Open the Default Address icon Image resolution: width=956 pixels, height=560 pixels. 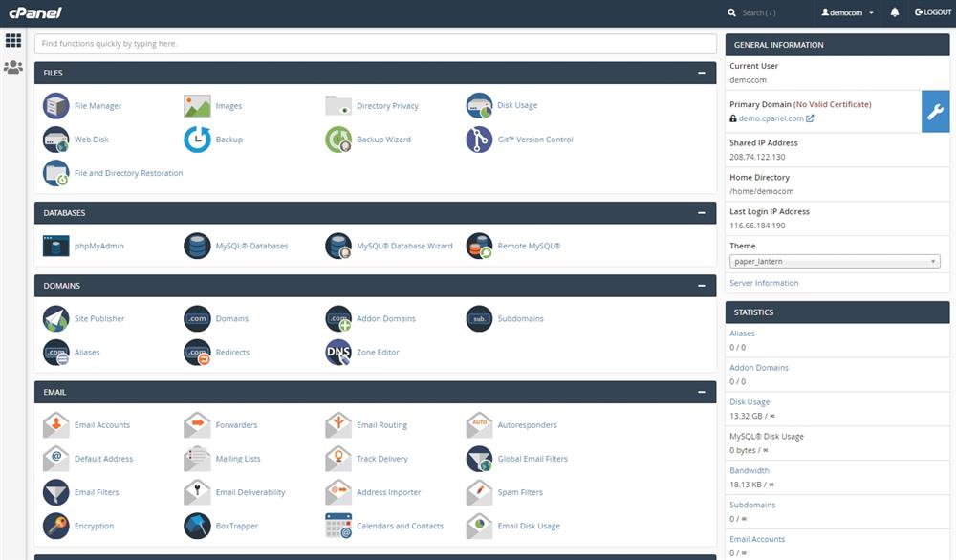(56, 459)
